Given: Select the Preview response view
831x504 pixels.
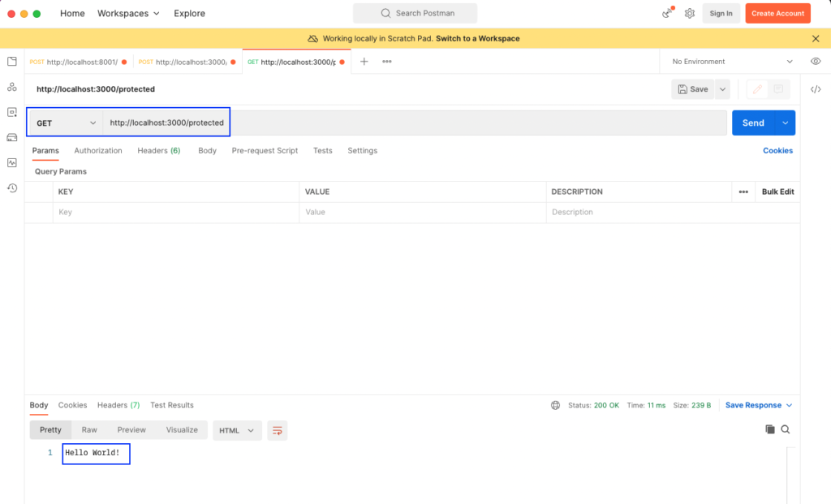Looking at the screenshot, I should (131, 430).
